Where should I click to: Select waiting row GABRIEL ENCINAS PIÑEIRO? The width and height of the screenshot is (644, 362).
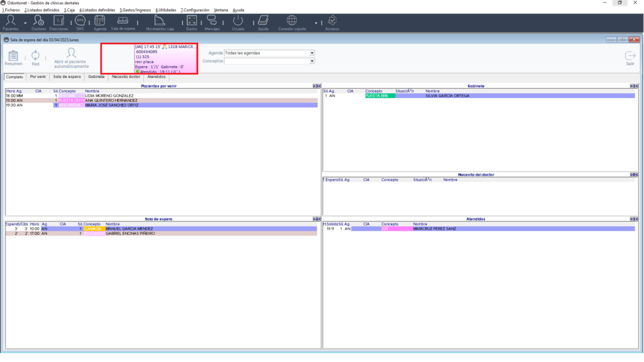point(161,233)
